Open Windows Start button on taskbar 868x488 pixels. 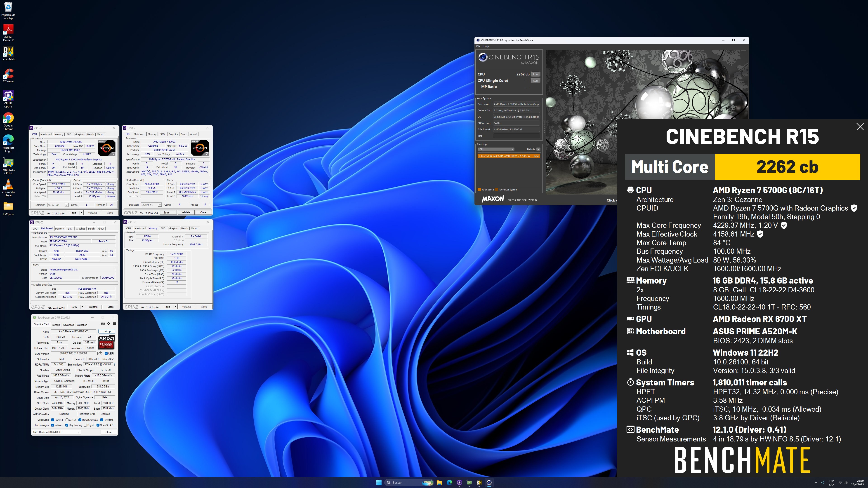[x=379, y=483]
